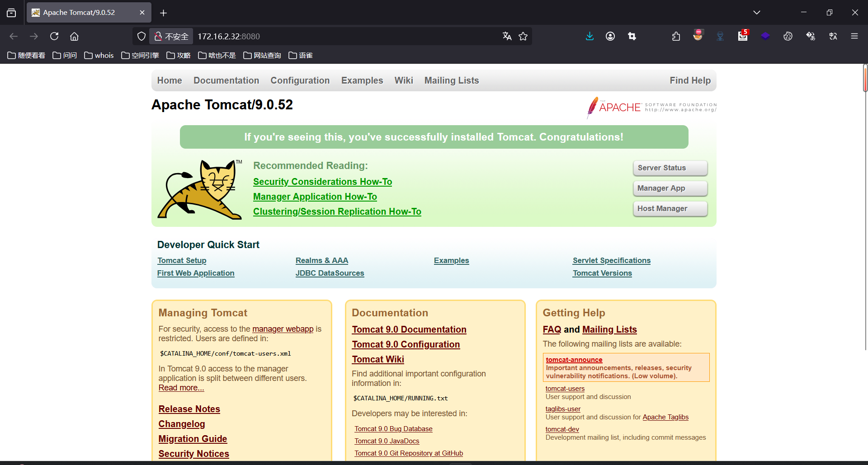Screen dimensions: 868x465
Task: Open JDBC DataSources link
Action: click(330, 273)
